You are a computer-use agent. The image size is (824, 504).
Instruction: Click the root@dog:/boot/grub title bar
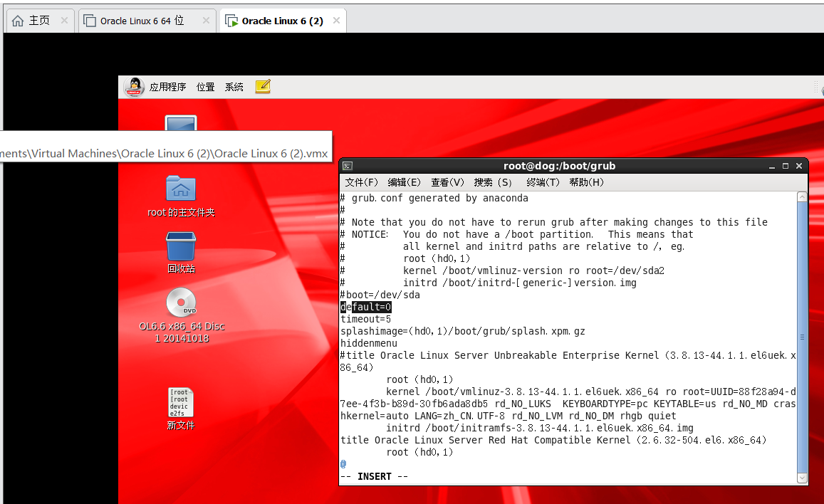(x=559, y=166)
